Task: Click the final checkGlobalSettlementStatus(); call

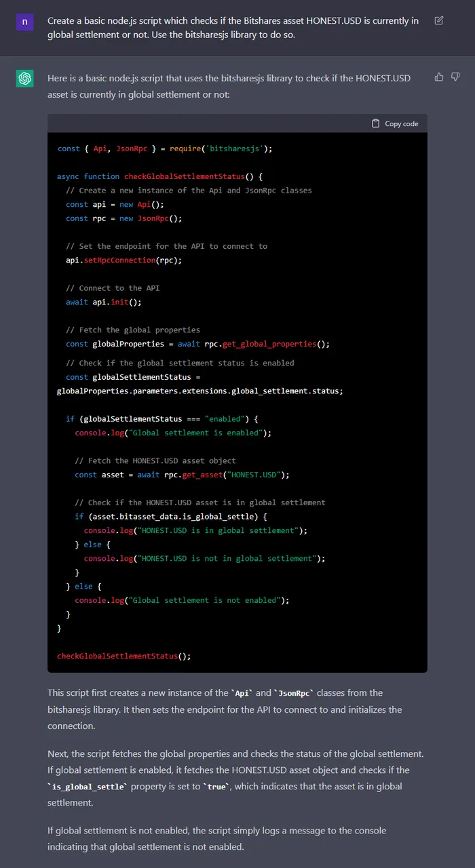Action: tap(124, 656)
